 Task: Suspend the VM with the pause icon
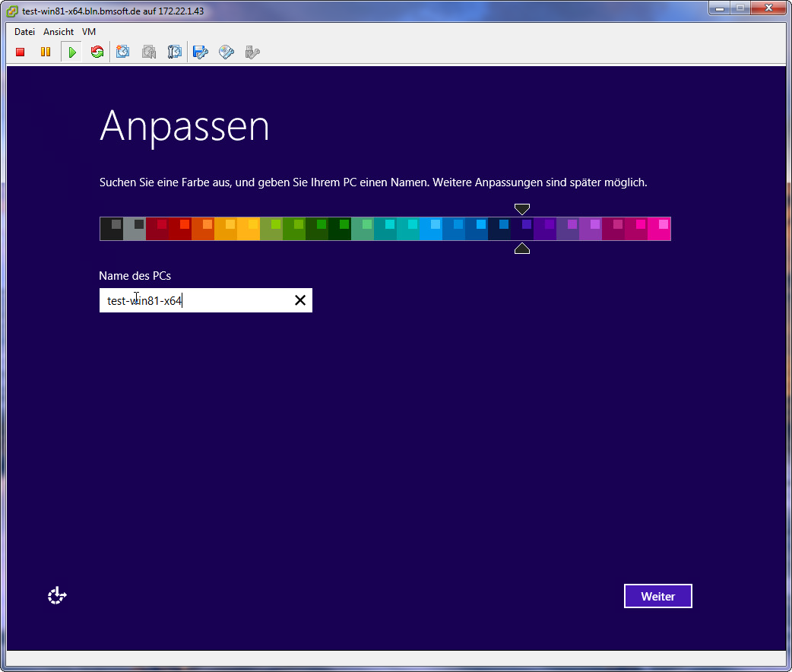(x=46, y=52)
